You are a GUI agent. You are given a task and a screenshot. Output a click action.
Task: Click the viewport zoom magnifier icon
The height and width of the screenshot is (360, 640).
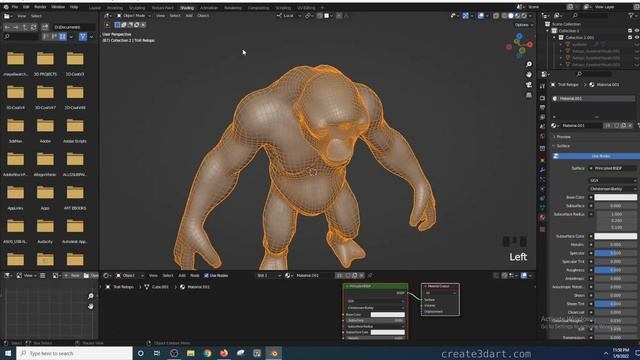tap(529, 64)
